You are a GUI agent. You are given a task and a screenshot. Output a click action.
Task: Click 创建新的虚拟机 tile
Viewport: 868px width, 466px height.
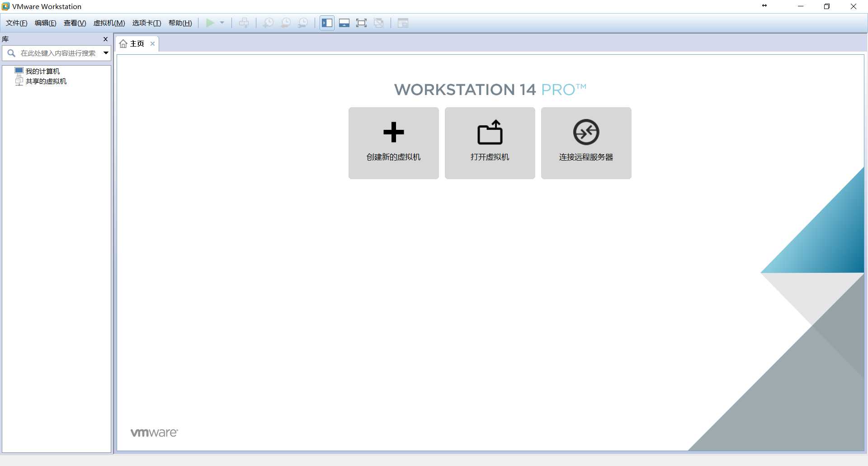click(394, 143)
